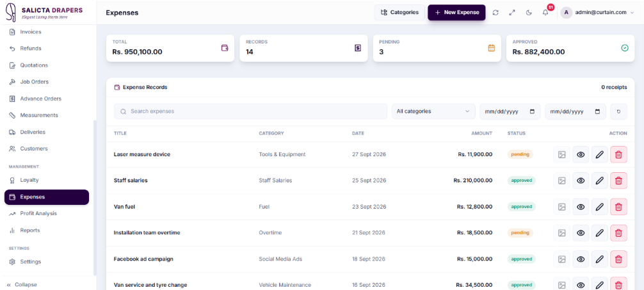Click the Amount column header
The width and height of the screenshot is (644, 290).
tap(482, 134)
